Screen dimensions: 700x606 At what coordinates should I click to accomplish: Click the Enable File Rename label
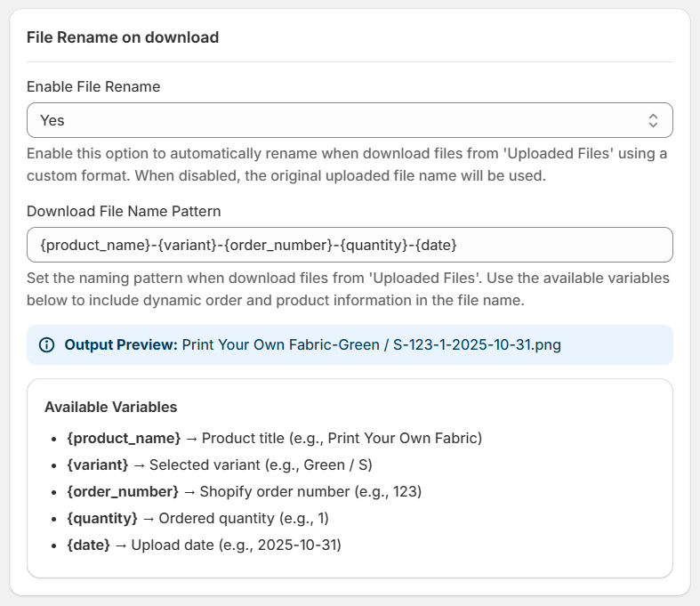[x=93, y=86]
